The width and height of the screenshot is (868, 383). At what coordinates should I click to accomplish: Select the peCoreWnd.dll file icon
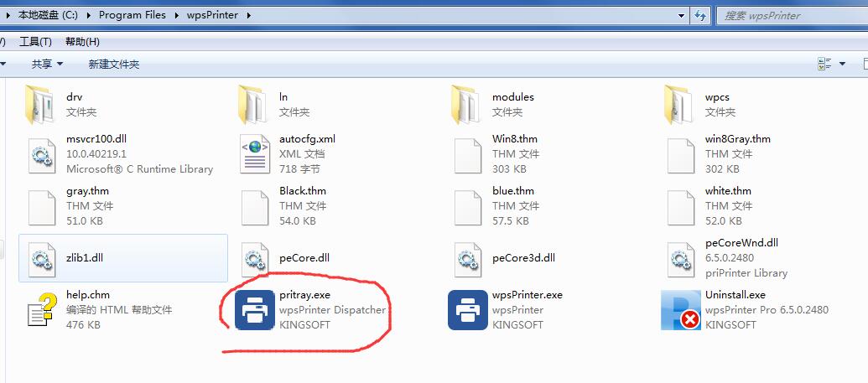[680, 258]
